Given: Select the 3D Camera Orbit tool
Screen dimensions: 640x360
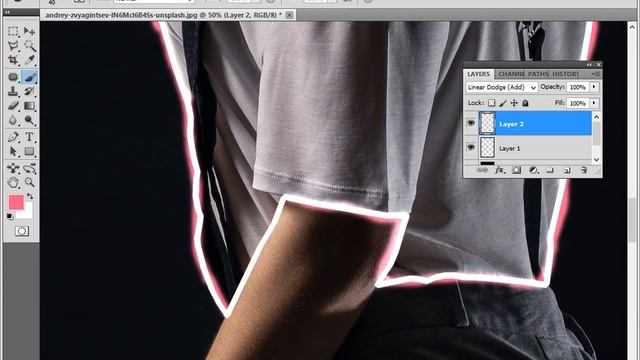Looking at the screenshot, I should click(x=29, y=168).
